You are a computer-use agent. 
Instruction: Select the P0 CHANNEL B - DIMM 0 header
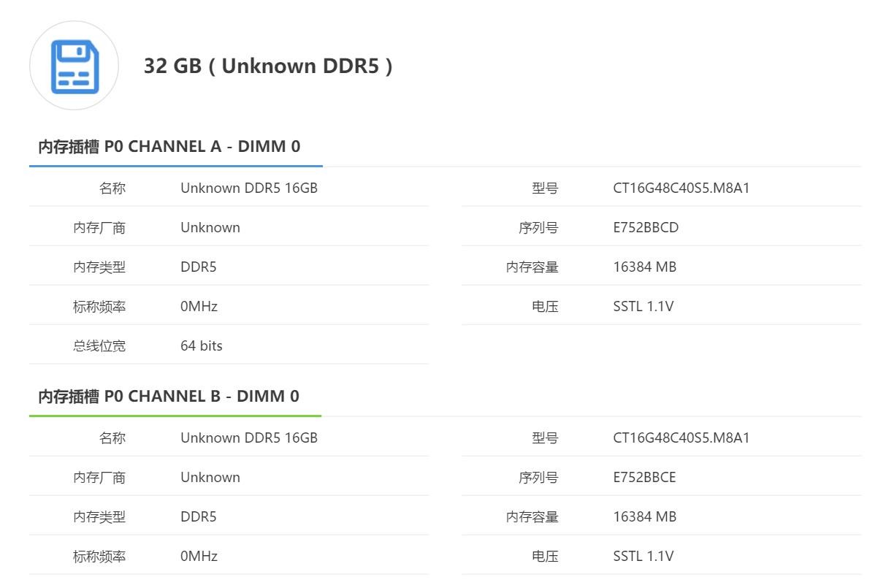[x=169, y=396]
